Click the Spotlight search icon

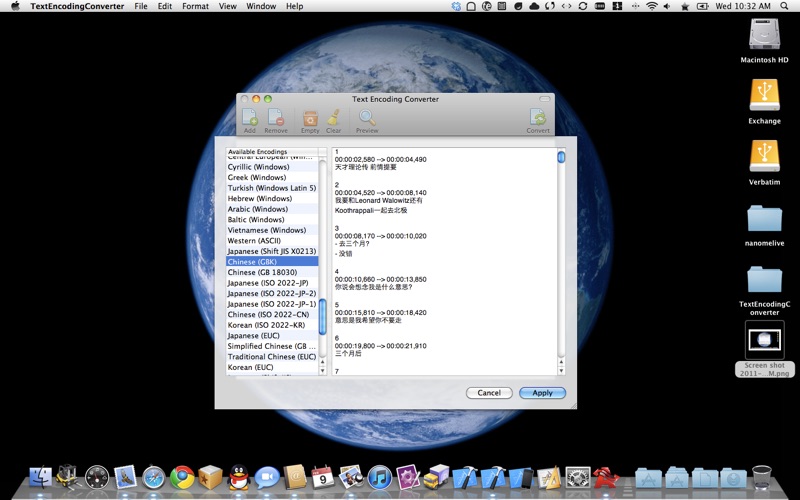pos(784,6)
